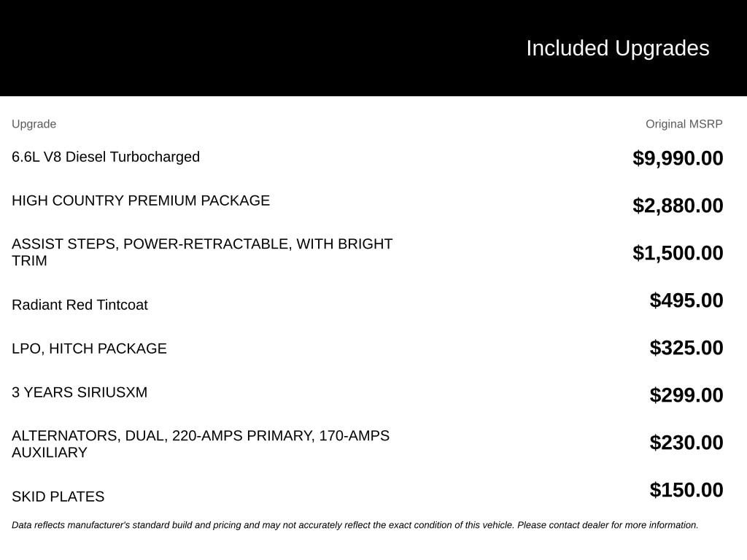The width and height of the screenshot is (747, 560).
Task: Click the Included Upgrades header title
Action: tap(617, 49)
